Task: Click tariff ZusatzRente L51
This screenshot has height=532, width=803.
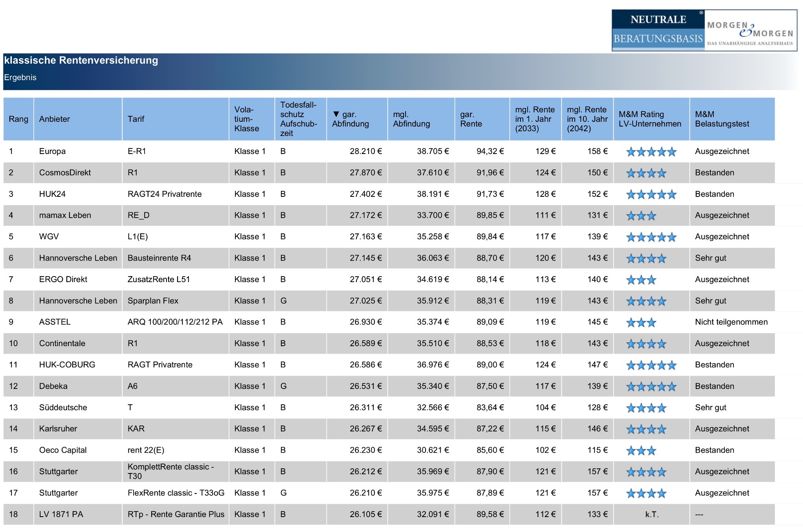Action: [x=159, y=279]
